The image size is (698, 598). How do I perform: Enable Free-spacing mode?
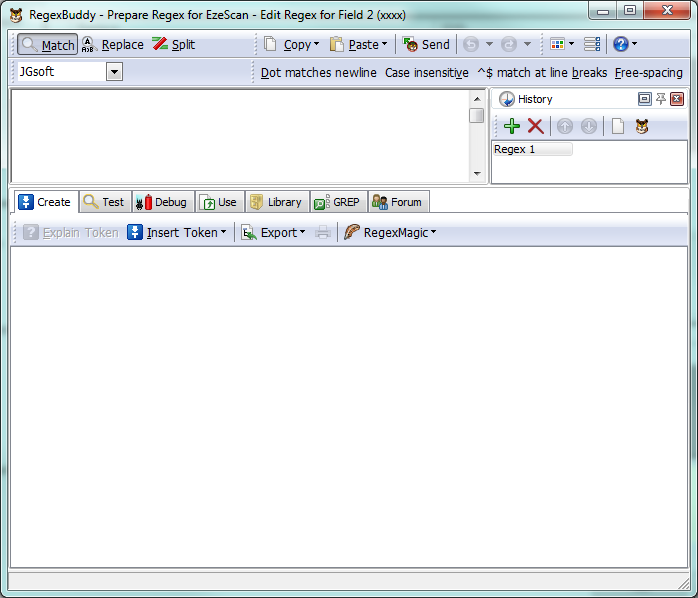coord(648,73)
